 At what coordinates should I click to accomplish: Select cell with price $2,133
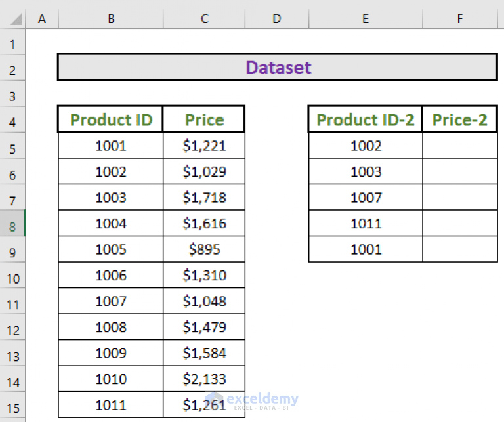204,379
